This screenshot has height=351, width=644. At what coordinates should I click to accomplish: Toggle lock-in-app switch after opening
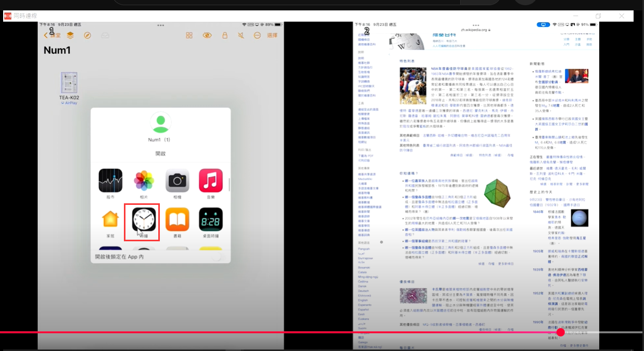click(212, 256)
